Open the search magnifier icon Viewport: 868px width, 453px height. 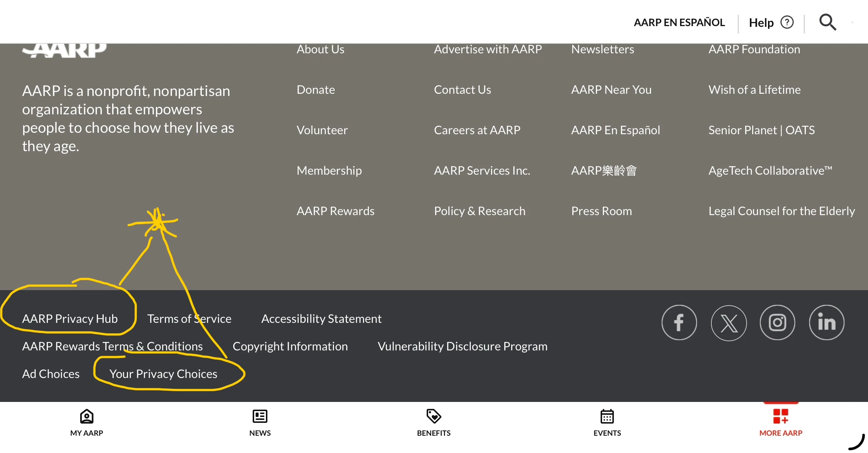point(828,22)
